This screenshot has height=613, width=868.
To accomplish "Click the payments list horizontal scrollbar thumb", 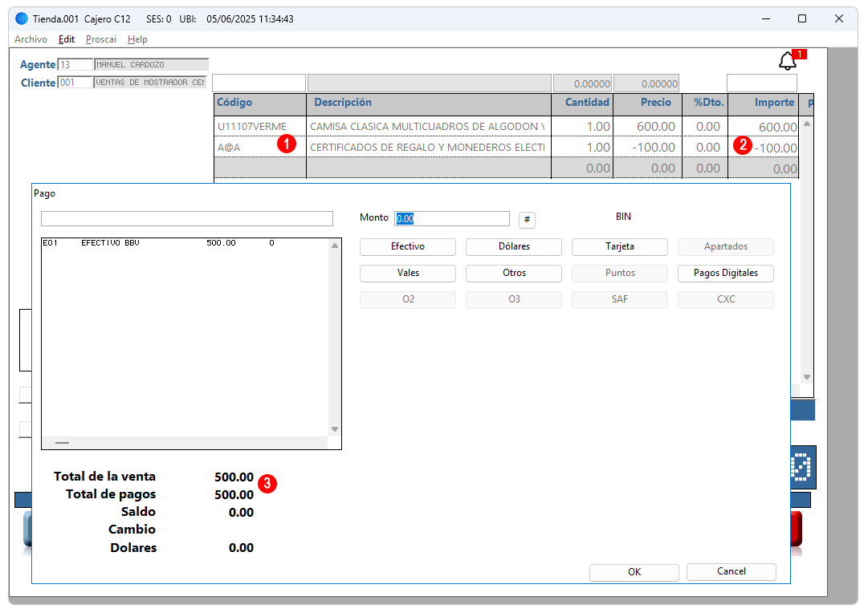I will (63, 443).
